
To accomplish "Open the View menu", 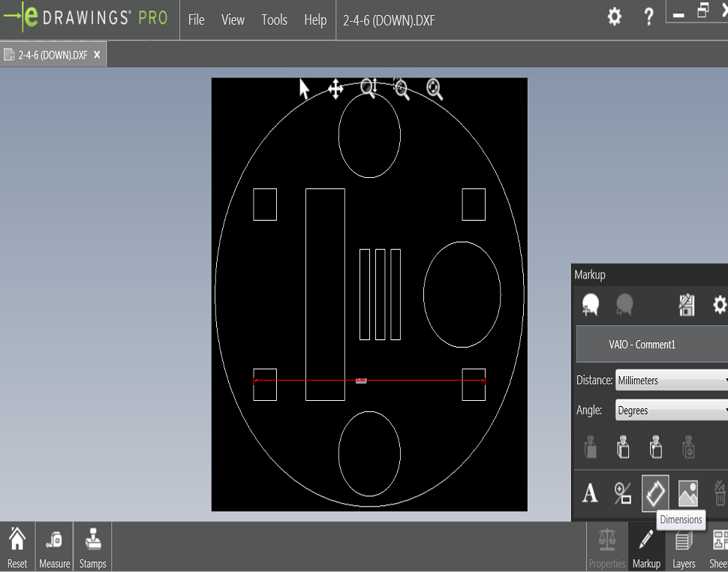I will coord(233,20).
